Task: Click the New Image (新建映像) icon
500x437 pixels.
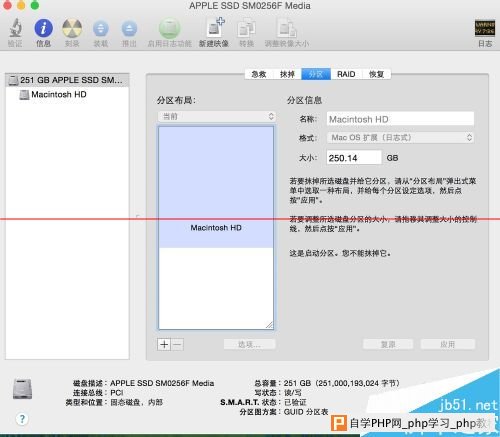Action: [215, 27]
